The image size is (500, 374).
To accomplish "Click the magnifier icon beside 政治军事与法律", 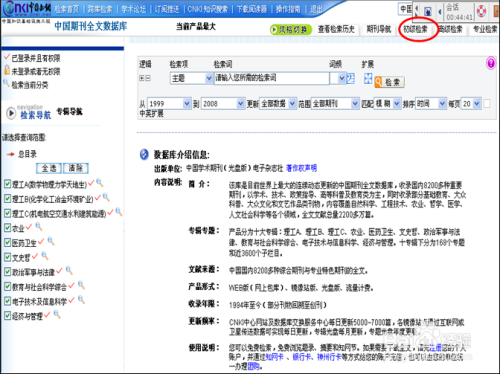I will [x=69, y=270].
